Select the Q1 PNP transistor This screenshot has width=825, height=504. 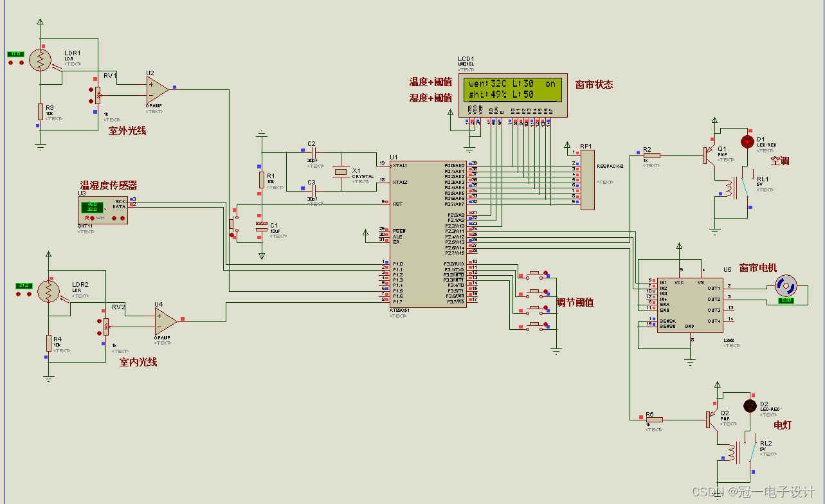710,154
